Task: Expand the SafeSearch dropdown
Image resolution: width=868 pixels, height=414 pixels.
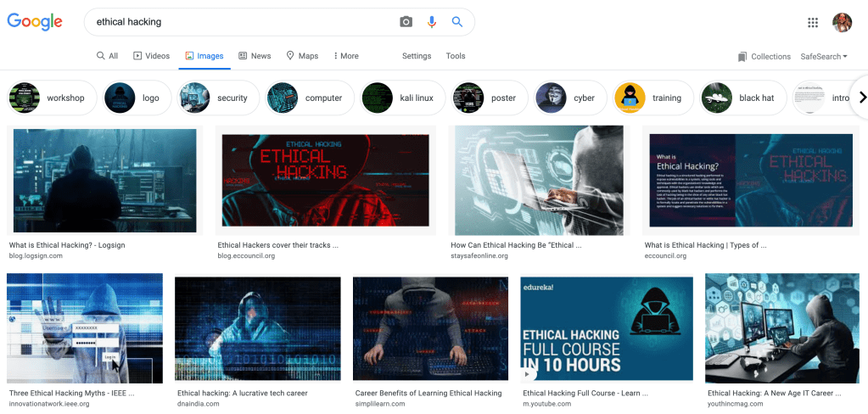Action: click(x=823, y=56)
